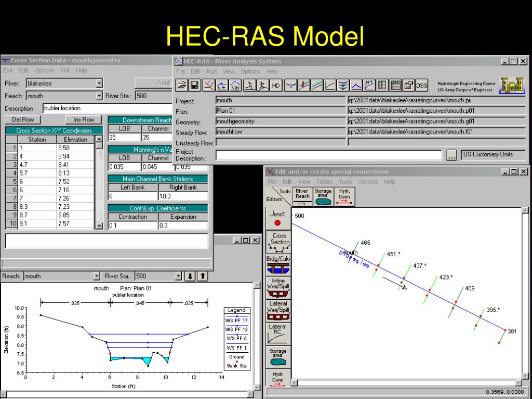Click geometry schematic horizontal scrollbar

click(406, 383)
